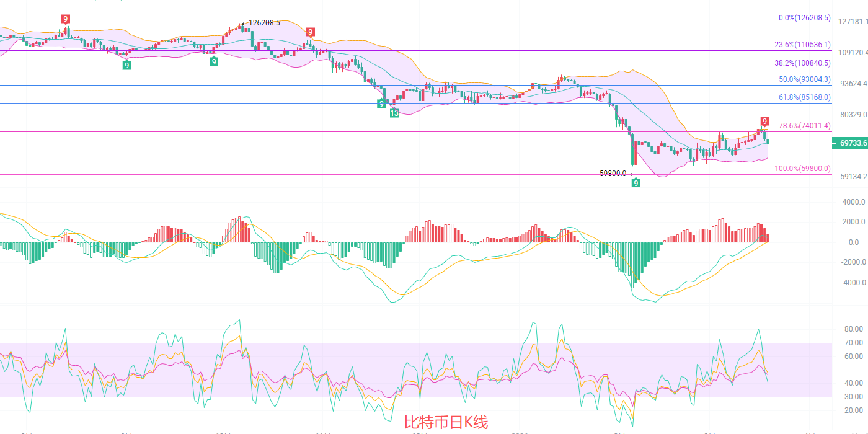This screenshot has width=868, height=434.
Task: Select the 0.0%(126208.5) Fibonacci label
Action: pos(804,18)
